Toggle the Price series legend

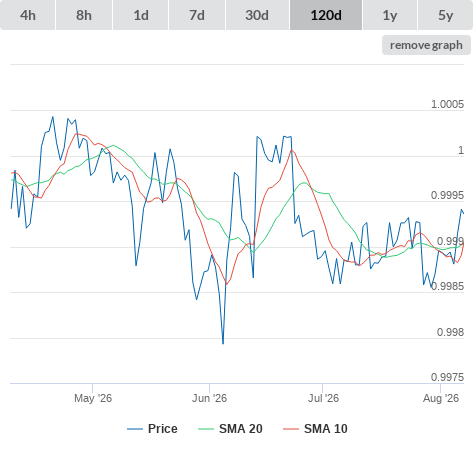[163, 429]
